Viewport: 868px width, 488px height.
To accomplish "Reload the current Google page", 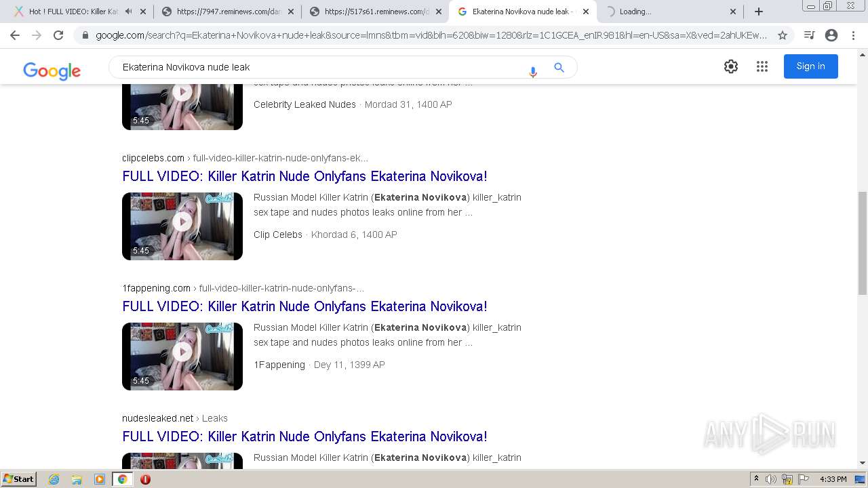I will (x=58, y=35).
